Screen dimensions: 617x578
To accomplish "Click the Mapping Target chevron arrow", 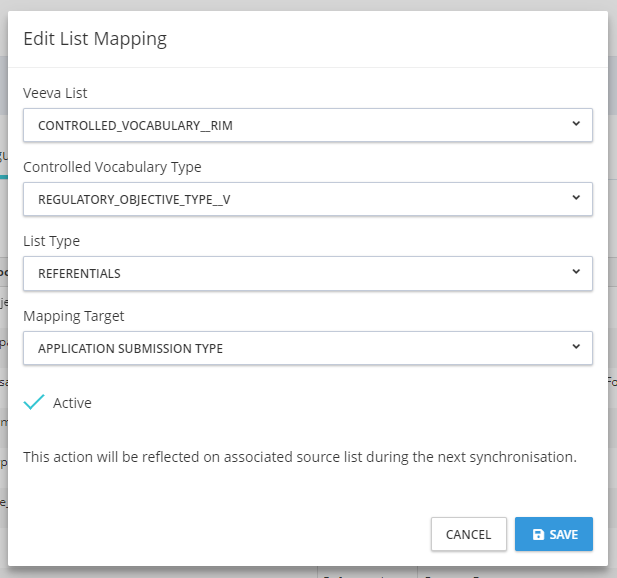I will pos(575,347).
